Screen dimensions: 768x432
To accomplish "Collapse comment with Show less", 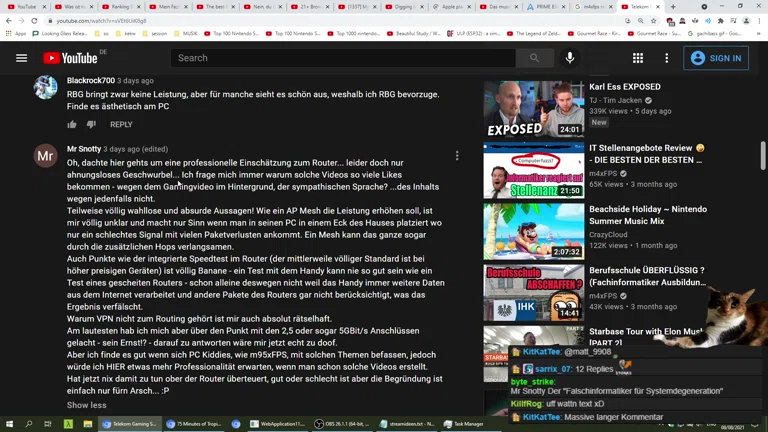I will click(87, 405).
